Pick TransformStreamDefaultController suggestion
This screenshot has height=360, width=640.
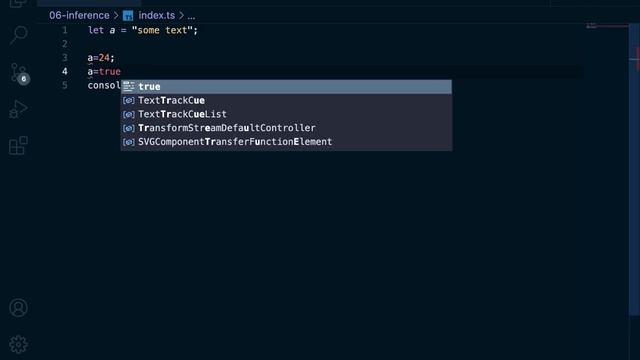[286, 128]
